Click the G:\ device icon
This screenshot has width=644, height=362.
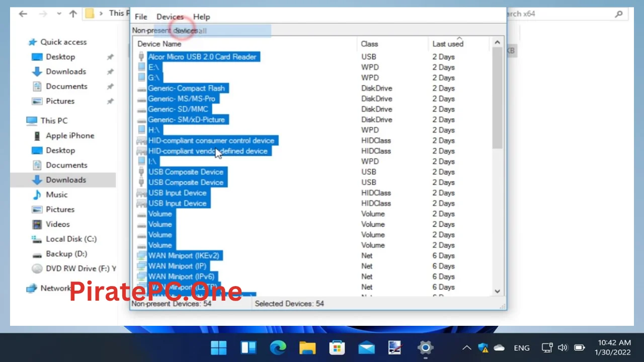[141, 77]
